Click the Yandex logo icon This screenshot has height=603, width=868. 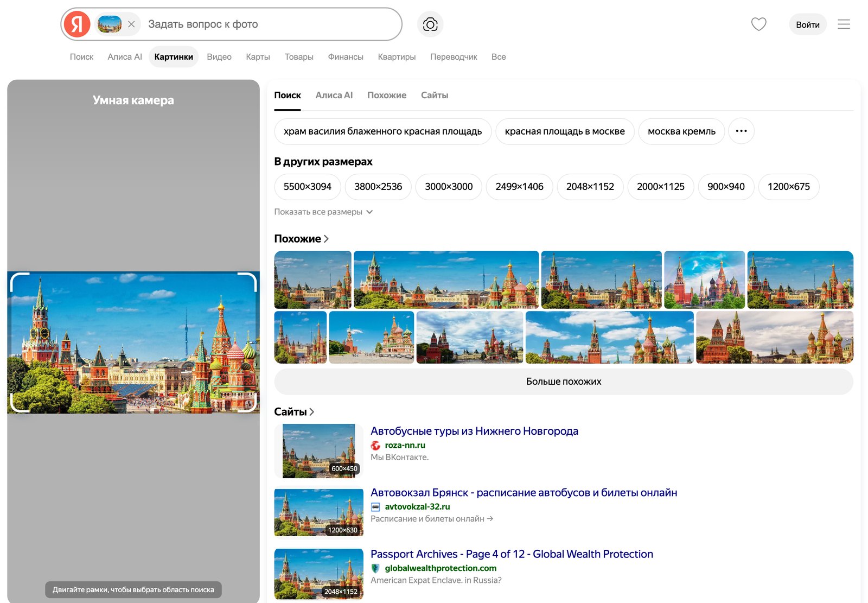(x=77, y=24)
